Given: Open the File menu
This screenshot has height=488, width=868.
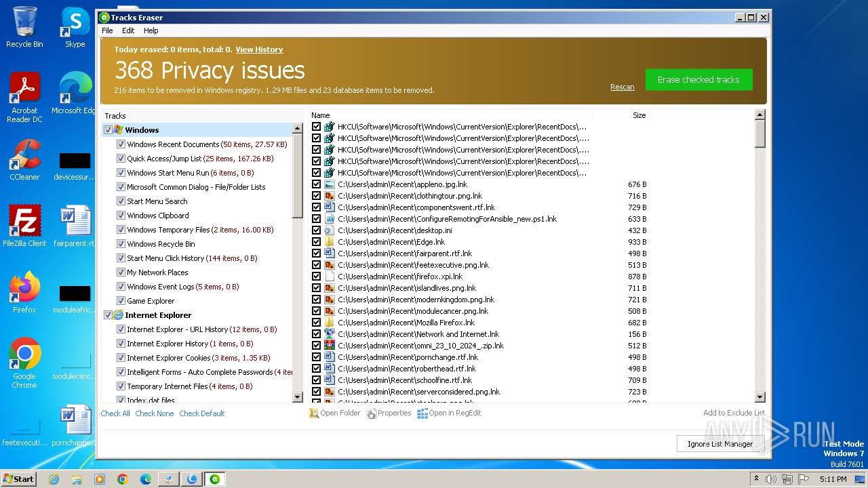Looking at the screenshot, I should (107, 30).
